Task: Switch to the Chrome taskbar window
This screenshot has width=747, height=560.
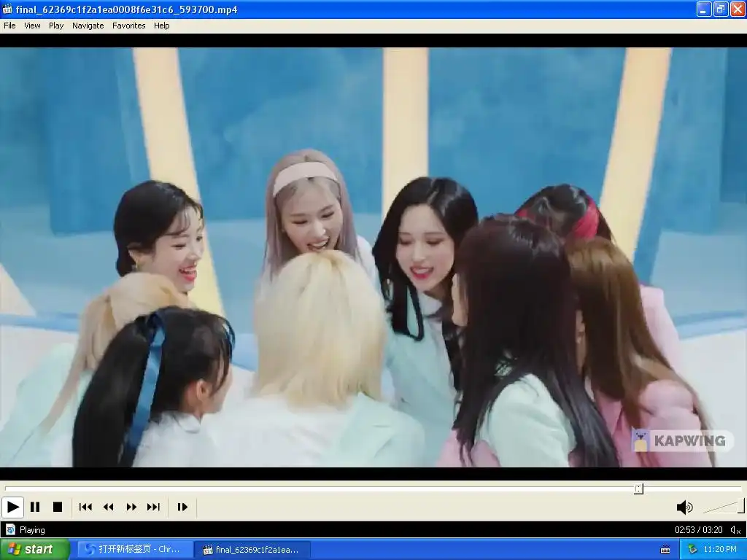Action: pyautogui.click(x=135, y=550)
